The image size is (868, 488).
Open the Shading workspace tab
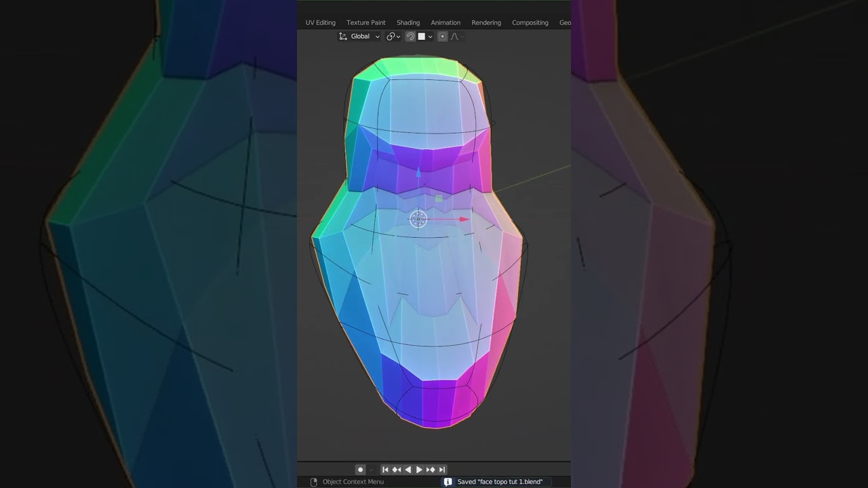point(408,22)
